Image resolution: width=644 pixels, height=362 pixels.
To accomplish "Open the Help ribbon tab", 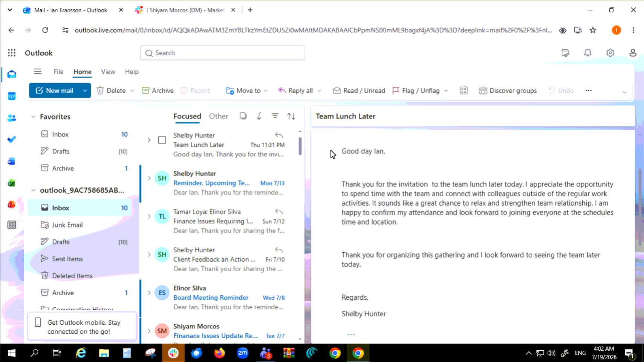I will tap(132, 72).
